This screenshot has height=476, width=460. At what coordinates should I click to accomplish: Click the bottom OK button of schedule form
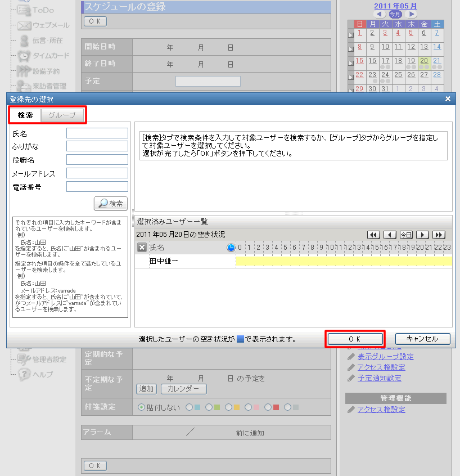coord(95,466)
